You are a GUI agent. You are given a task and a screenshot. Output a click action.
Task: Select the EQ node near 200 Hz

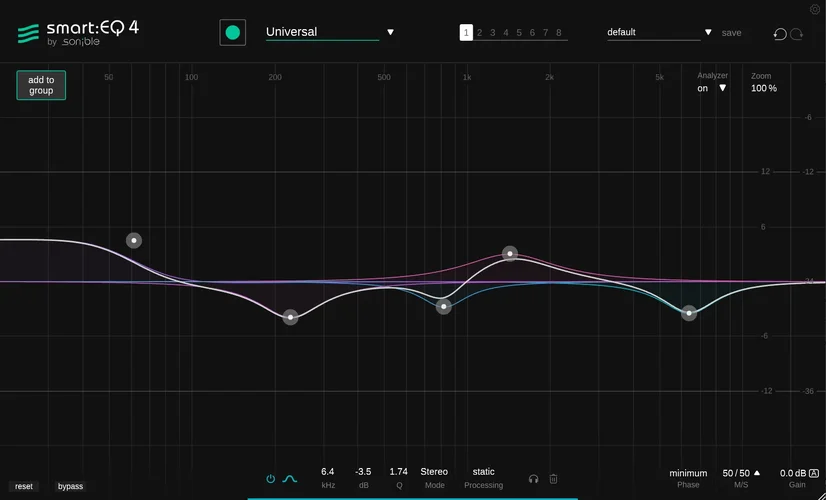tap(290, 317)
